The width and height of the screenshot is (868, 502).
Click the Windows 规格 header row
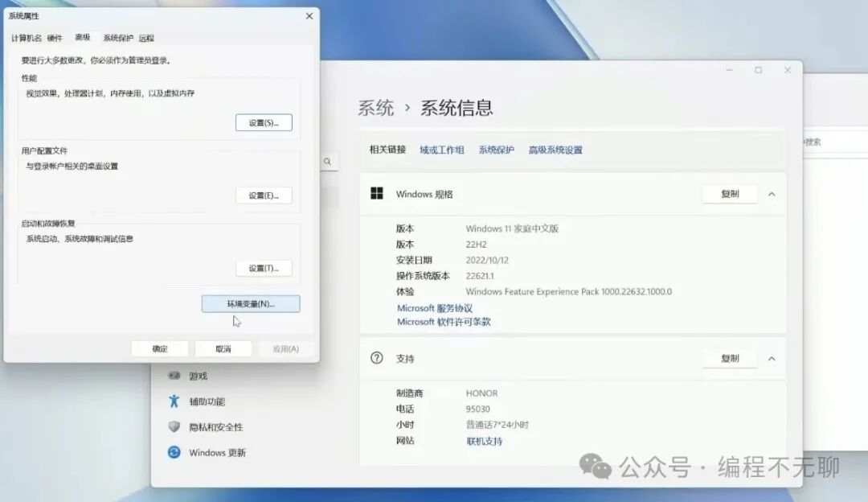tap(572, 194)
